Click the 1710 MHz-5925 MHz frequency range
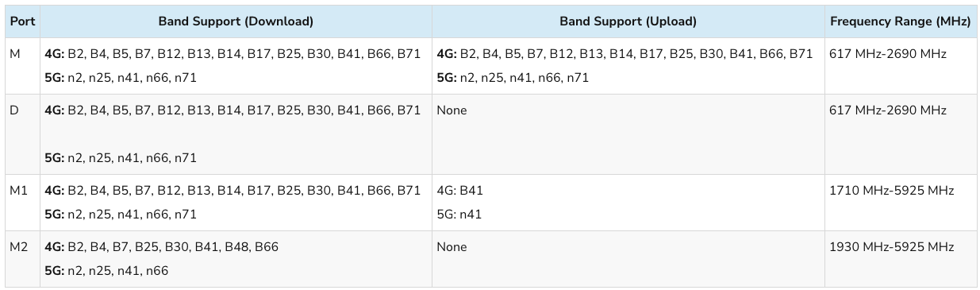 (x=891, y=191)
